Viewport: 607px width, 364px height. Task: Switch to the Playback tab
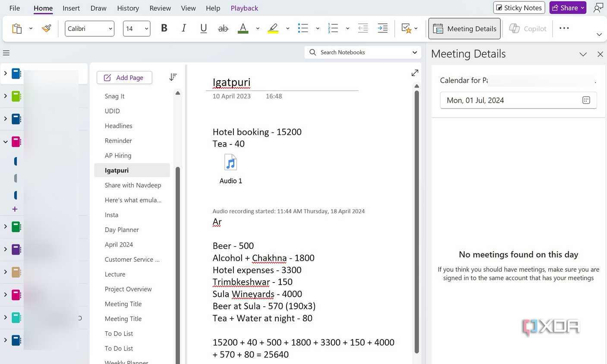pos(244,8)
